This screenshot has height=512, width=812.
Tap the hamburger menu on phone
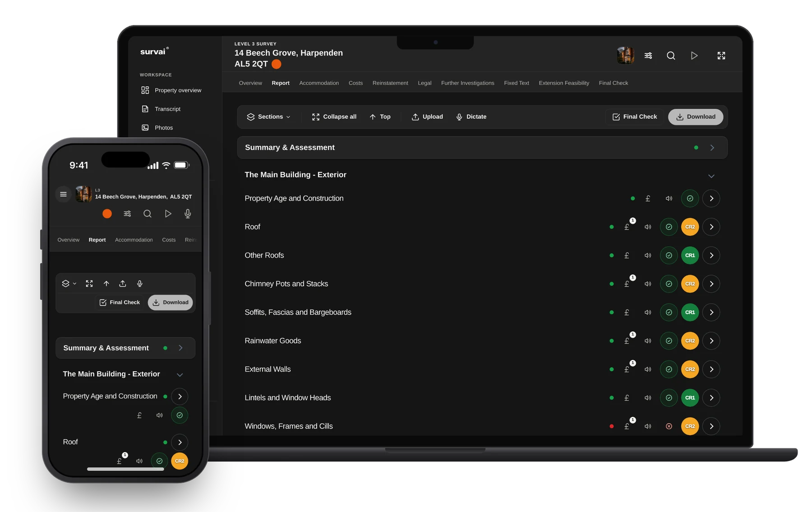63,194
